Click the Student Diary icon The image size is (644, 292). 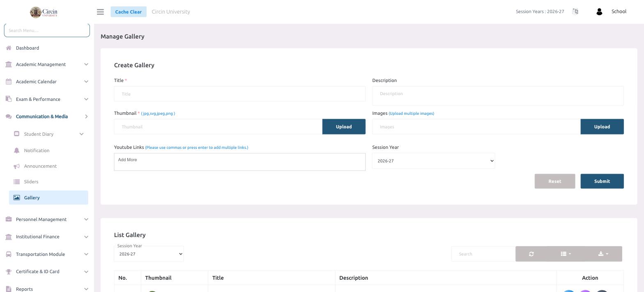coord(16,134)
